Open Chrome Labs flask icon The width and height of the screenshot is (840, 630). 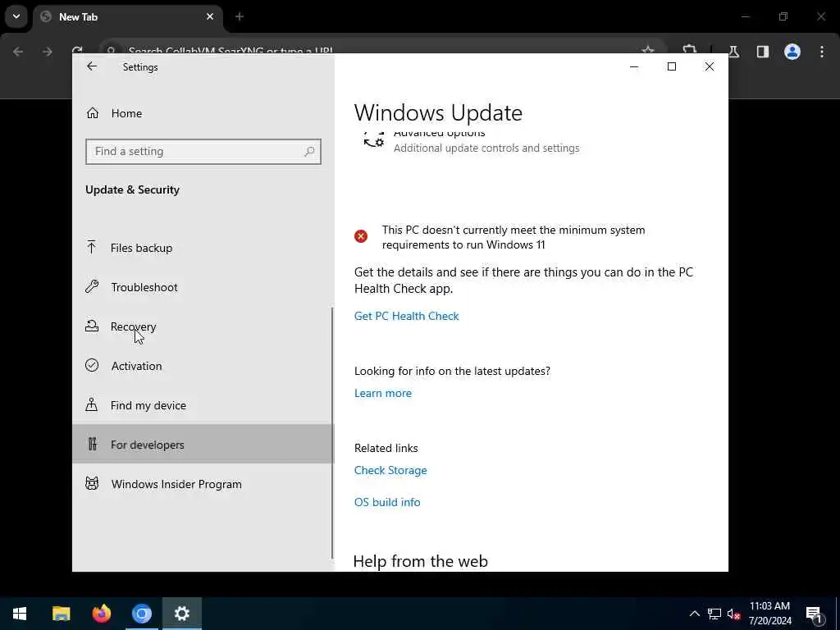(x=733, y=52)
